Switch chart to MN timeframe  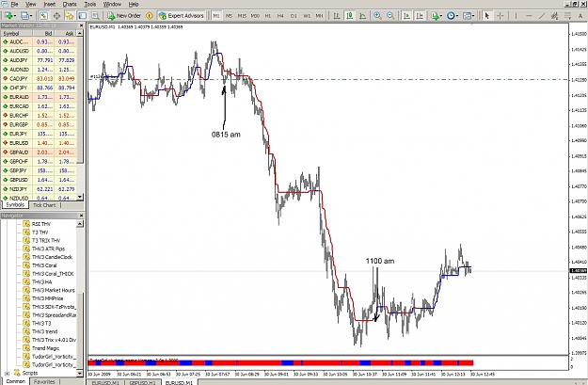pyautogui.click(x=319, y=16)
